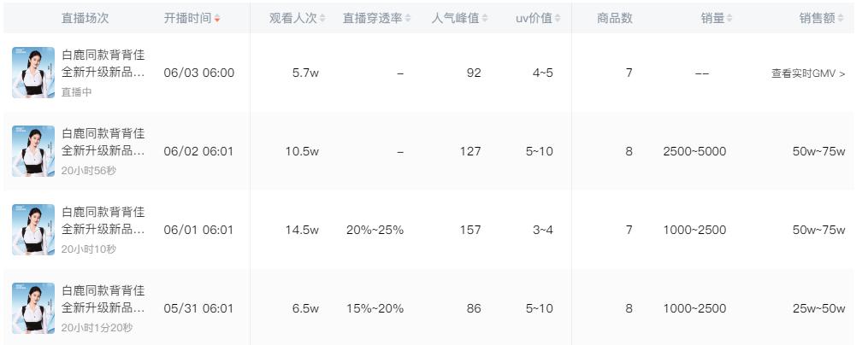Sort by 开播时间 column arrow icon

[x=217, y=18]
